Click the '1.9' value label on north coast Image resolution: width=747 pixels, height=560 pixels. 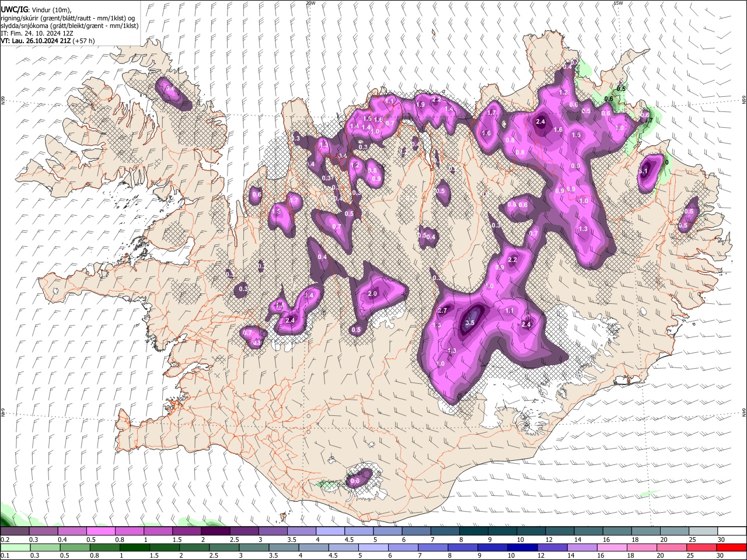(420, 105)
